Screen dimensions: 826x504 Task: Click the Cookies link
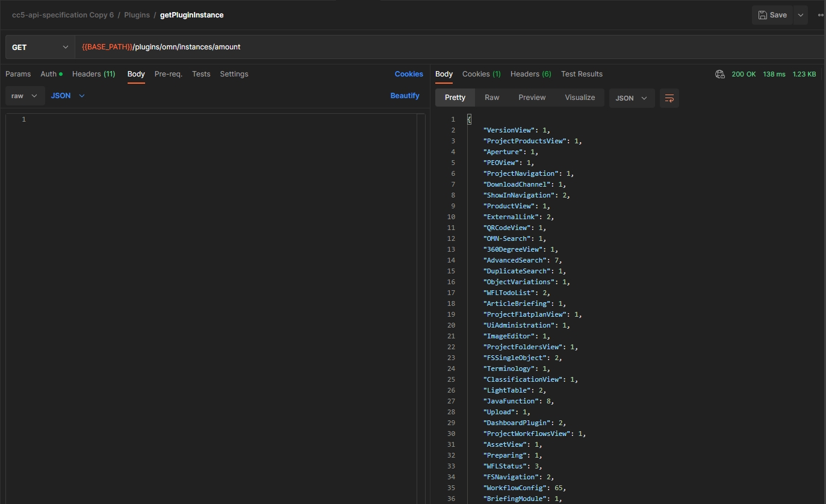pos(408,74)
